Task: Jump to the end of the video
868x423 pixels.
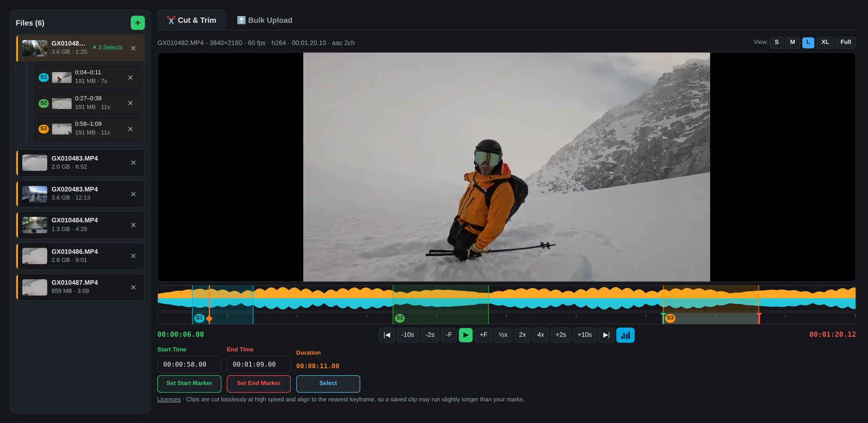Action: (607, 335)
